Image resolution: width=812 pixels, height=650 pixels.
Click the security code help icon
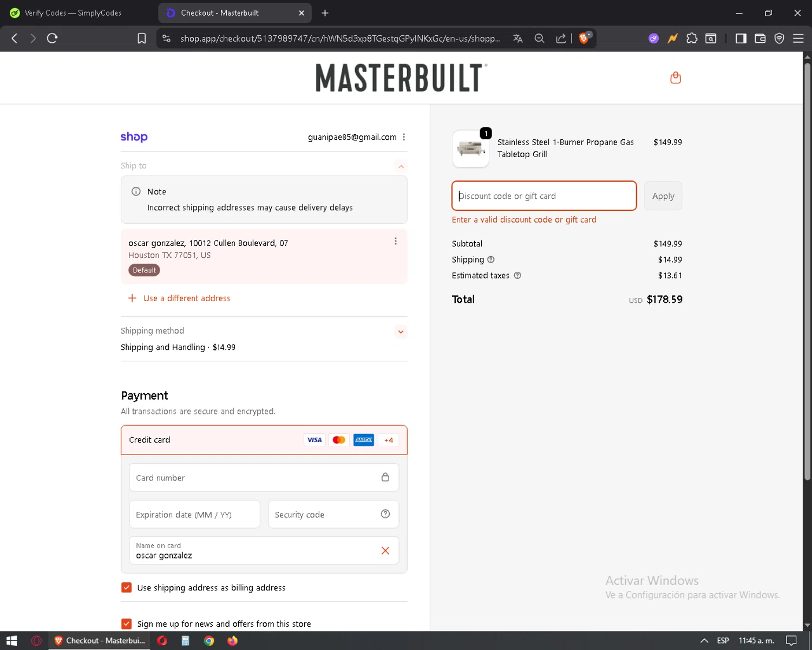(x=385, y=514)
